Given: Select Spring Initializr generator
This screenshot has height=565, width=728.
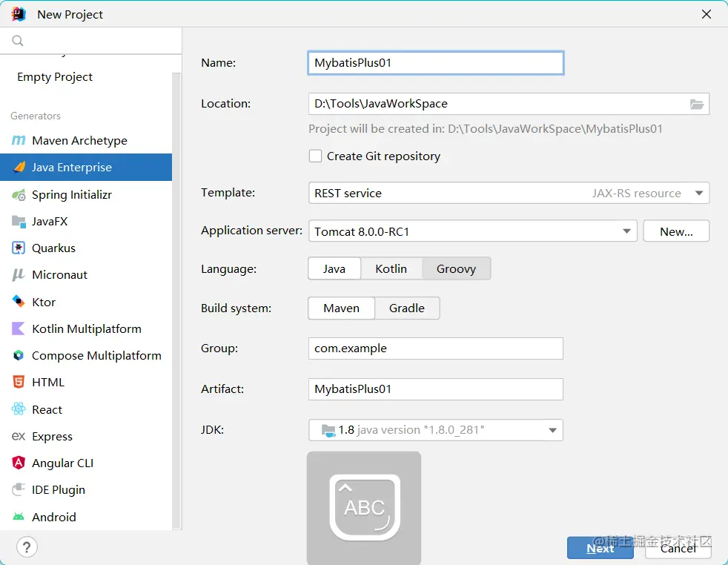Looking at the screenshot, I should (x=86, y=195).
